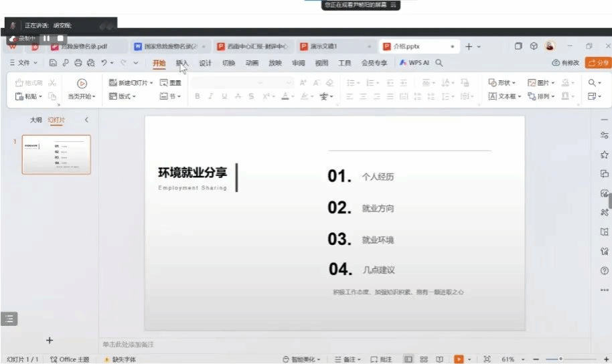Click the Undo arrow icon
This screenshot has height=364, width=612.
[104, 63]
